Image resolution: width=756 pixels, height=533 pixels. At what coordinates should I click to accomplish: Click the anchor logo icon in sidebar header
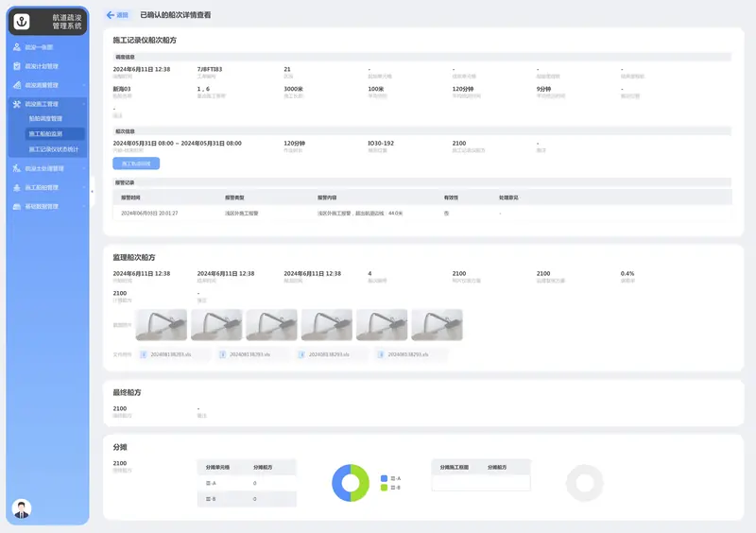point(22,22)
